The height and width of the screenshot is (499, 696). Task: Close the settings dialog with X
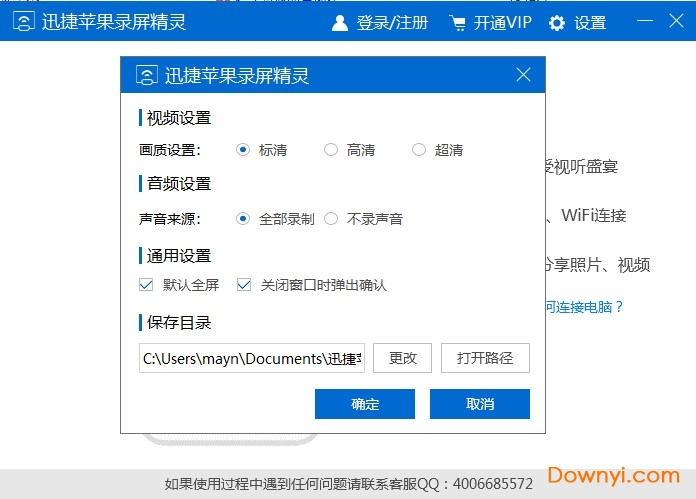tap(523, 75)
